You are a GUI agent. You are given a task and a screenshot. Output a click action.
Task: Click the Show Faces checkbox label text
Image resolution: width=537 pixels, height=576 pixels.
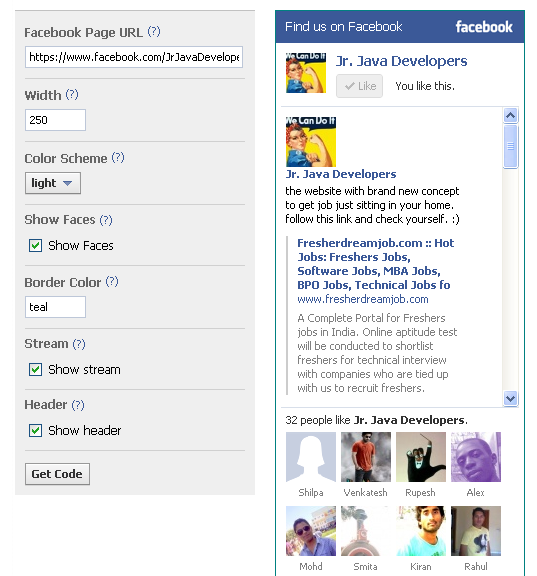(x=81, y=245)
